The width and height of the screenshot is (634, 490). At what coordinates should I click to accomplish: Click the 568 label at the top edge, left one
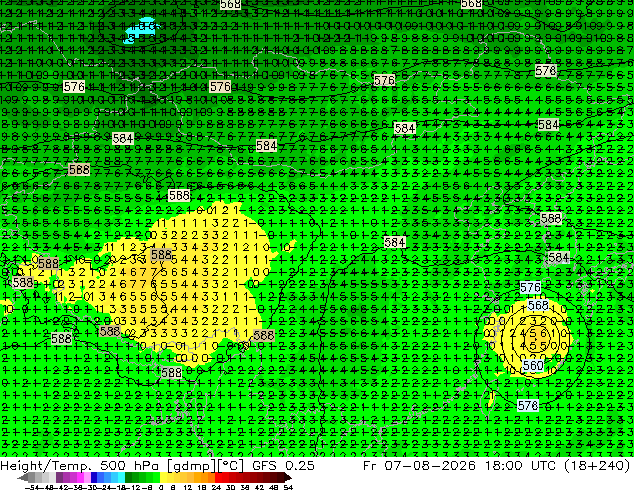click(x=230, y=4)
